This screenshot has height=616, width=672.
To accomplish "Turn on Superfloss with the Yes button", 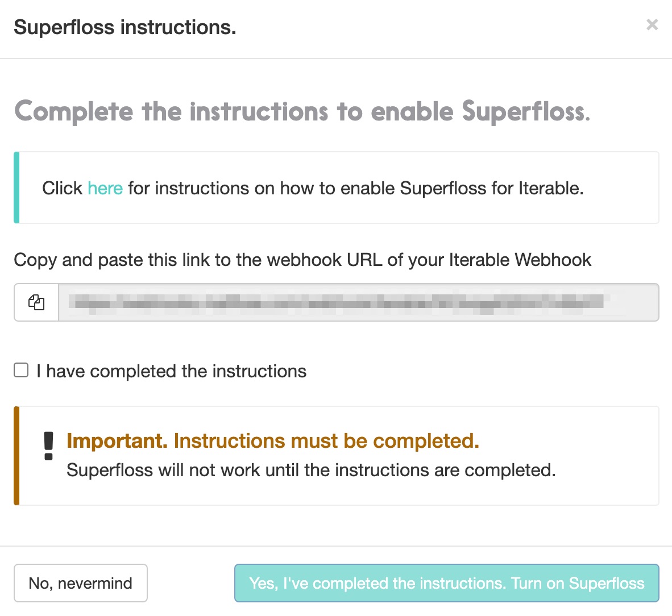I will (x=446, y=583).
